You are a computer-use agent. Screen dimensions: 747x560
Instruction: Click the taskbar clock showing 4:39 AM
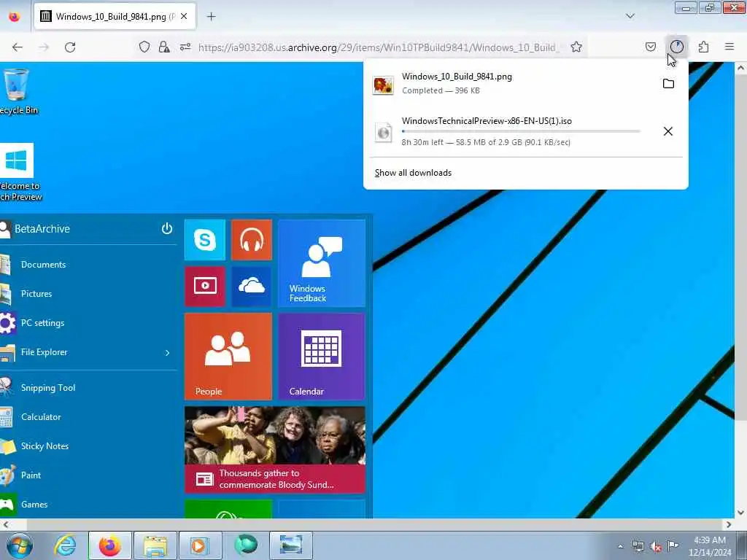[x=710, y=546]
